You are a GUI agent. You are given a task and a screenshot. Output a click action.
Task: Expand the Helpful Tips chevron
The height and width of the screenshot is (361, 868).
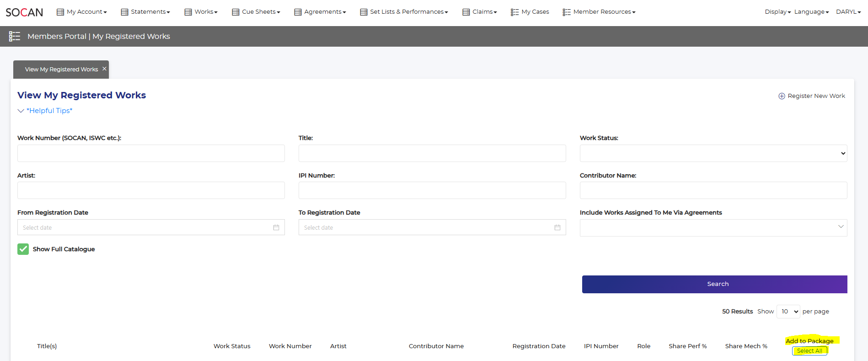point(21,111)
